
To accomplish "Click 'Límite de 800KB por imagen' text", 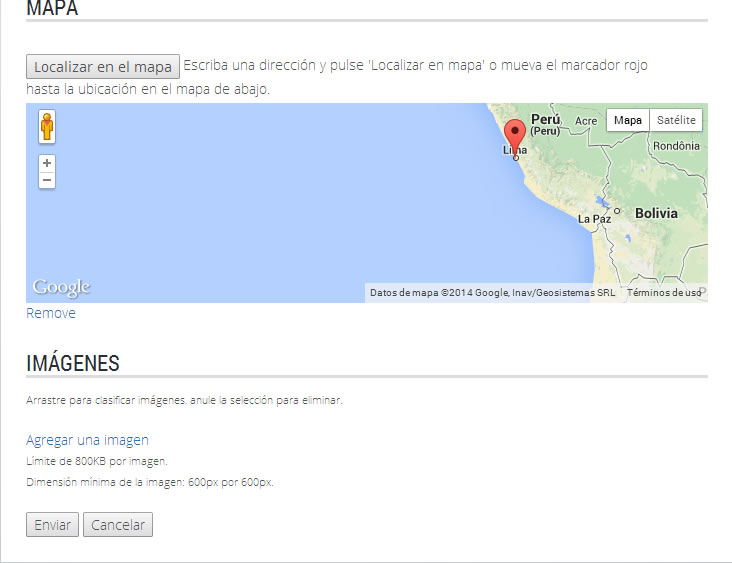I will pyautogui.click(x=97, y=461).
